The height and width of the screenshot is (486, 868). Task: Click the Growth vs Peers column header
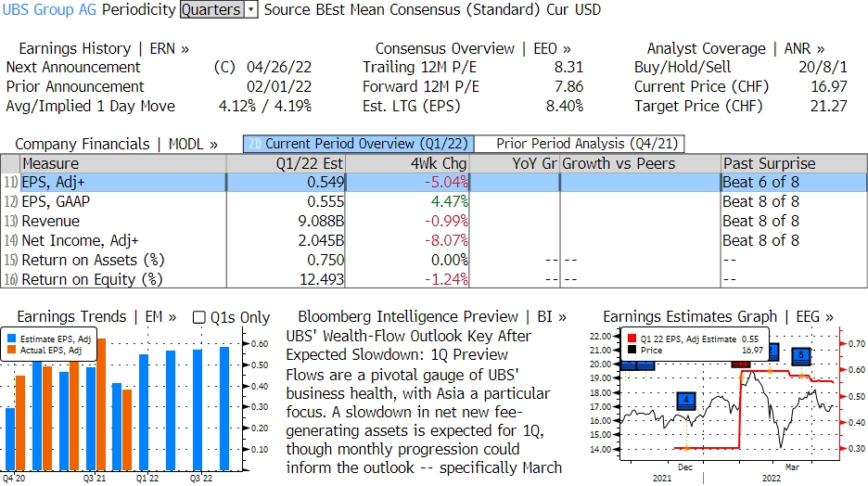641,163
